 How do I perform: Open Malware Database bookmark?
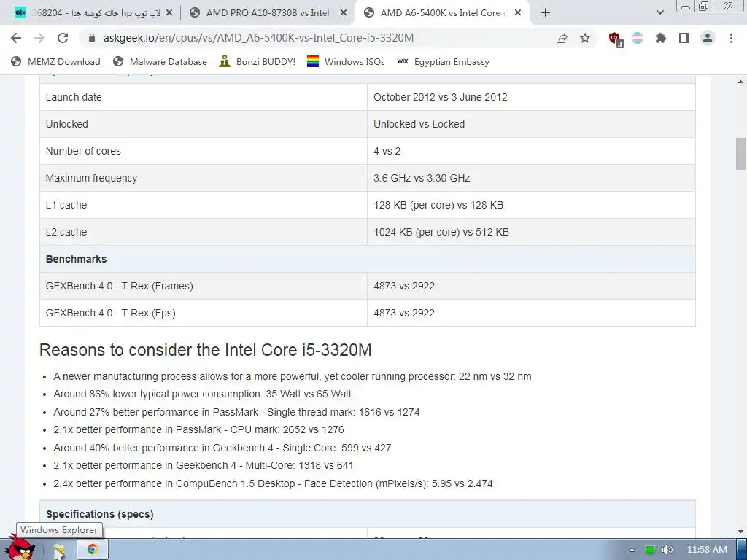coord(160,62)
